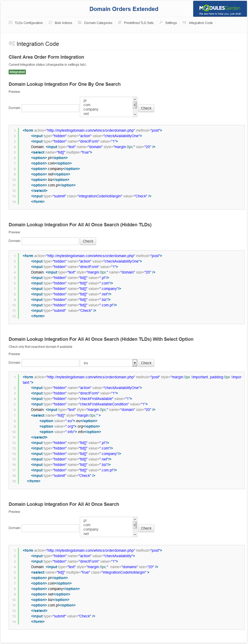The image size is (248, 644).
Task: Click the scrollbar thumb of the One By One TLD list
Action: (135, 105)
